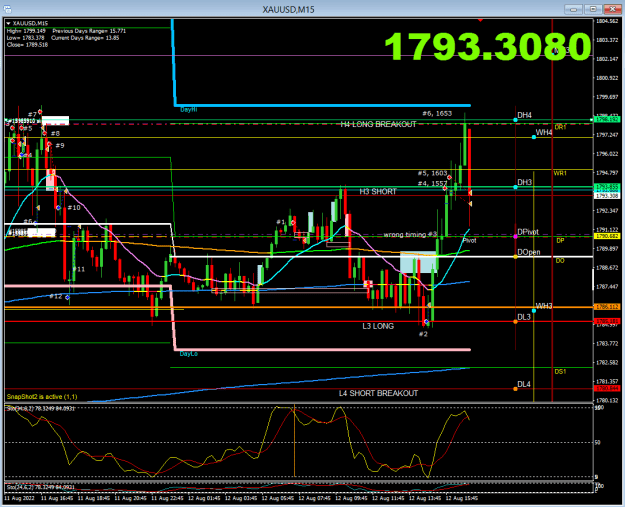Click the 1788.672 value on price scale
The height and width of the screenshot is (507, 625).
[607, 268]
